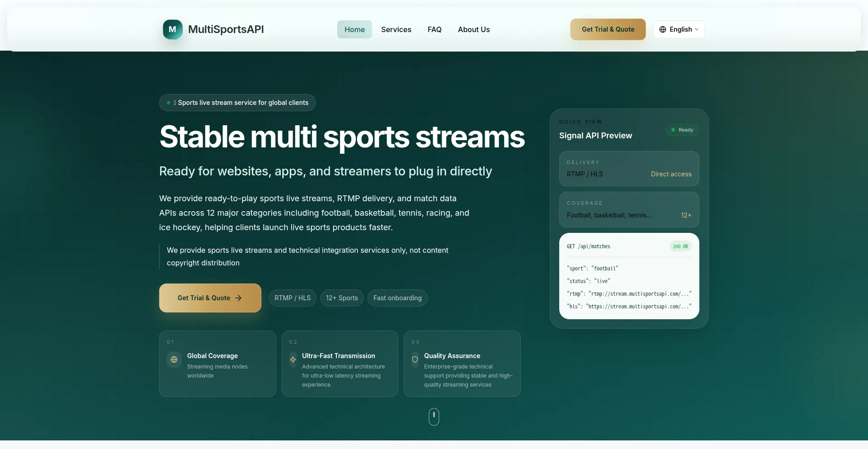The height and width of the screenshot is (449, 868).
Task: Click 'Ready for websites, apps' subheading
Action: [325, 171]
